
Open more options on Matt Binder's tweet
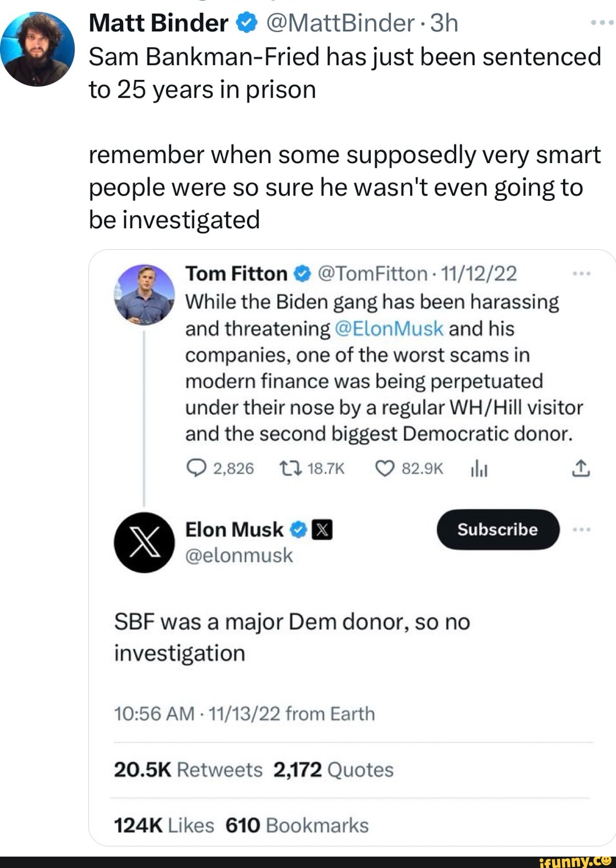point(602,23)
